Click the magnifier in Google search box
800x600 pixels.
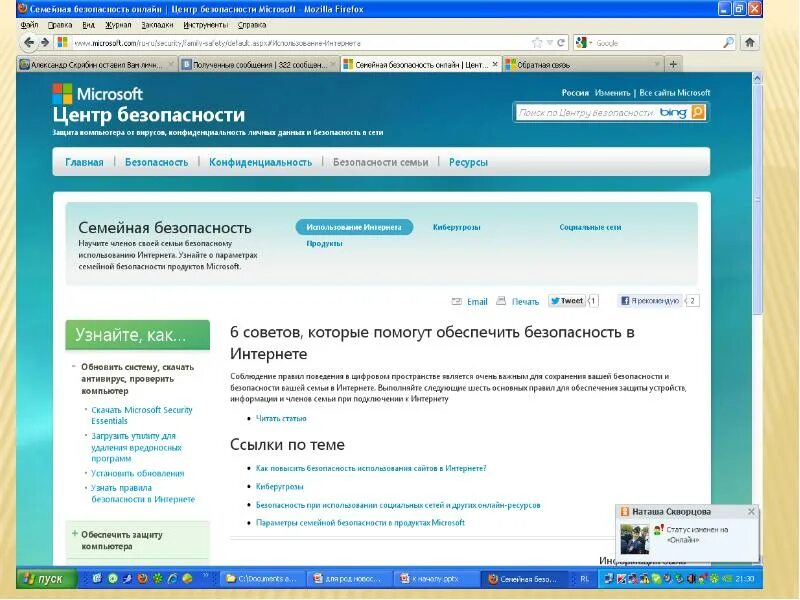point(729,43)
